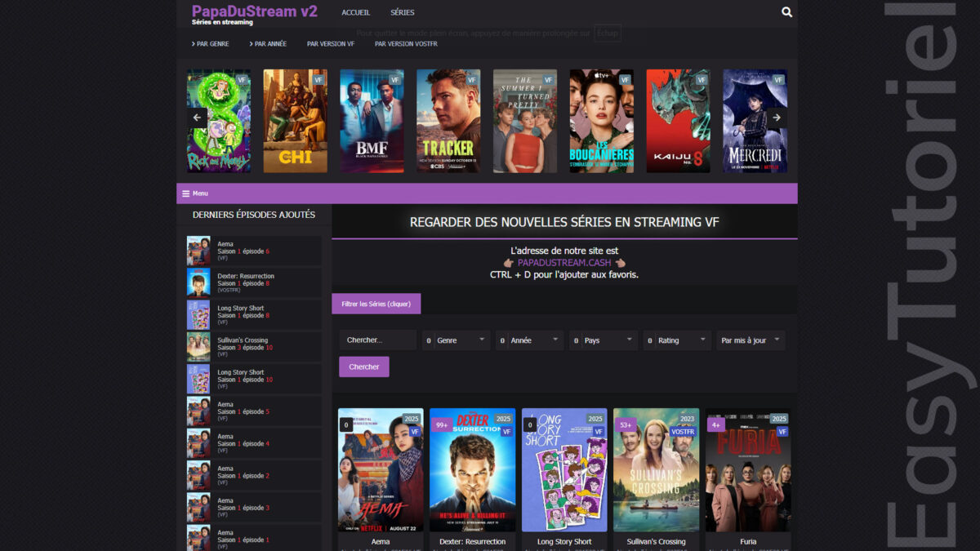
Task: Expand PAR GENRE submenu
Action: point(211,44)
